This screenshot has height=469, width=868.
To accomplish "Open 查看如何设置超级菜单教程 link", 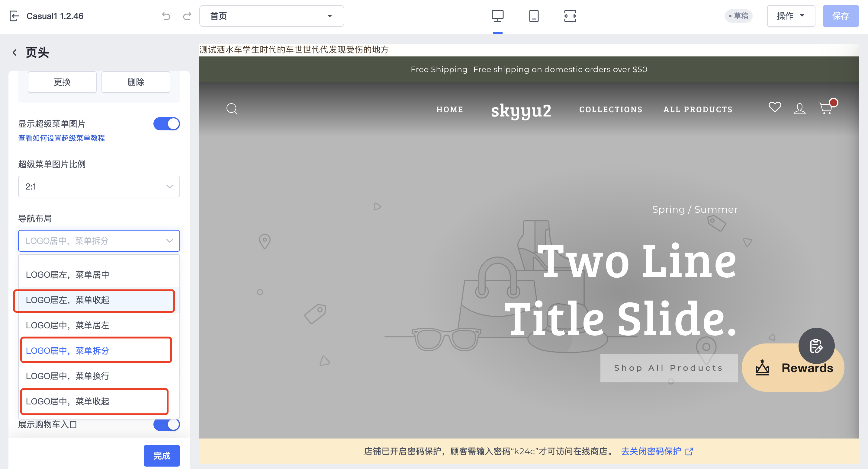I will click(x=61, y=138).
